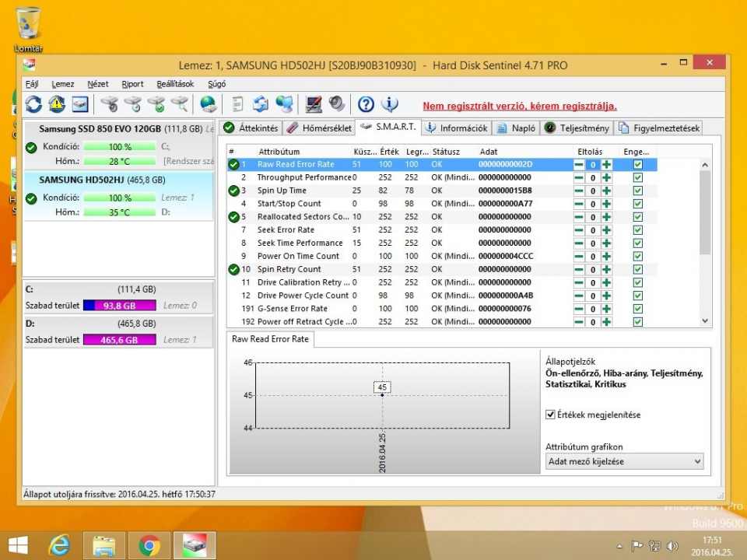Uncheck enable box for Start/Stop Count
This screenshot has height=560, width=747.
point(638,204)
